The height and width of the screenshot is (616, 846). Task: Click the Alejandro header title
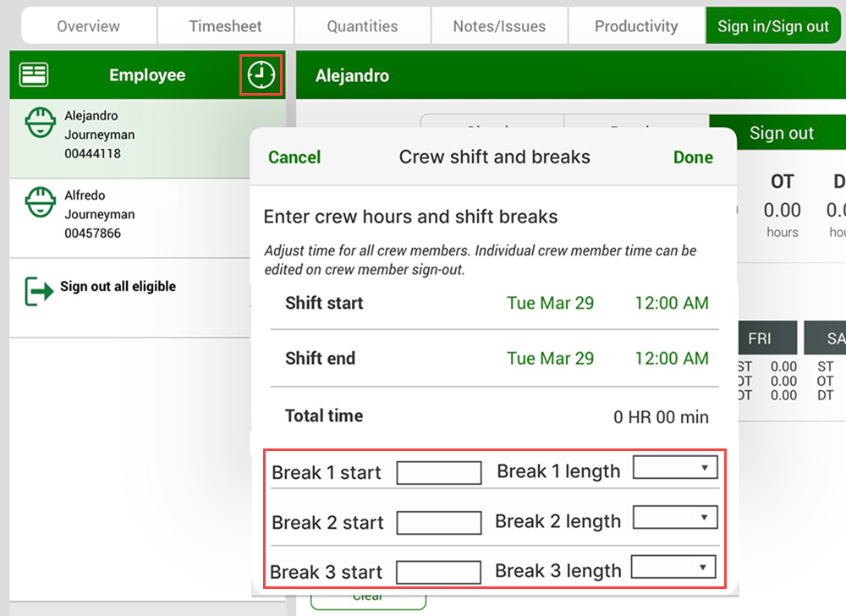click(352, 75)
